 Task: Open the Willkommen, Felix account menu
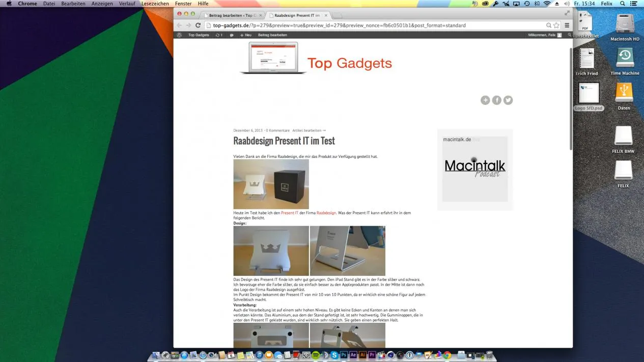click(x=545, y=35)
